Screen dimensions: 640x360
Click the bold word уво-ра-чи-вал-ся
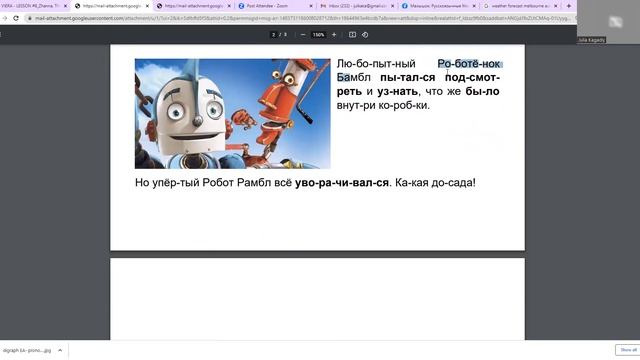[342, 182]
